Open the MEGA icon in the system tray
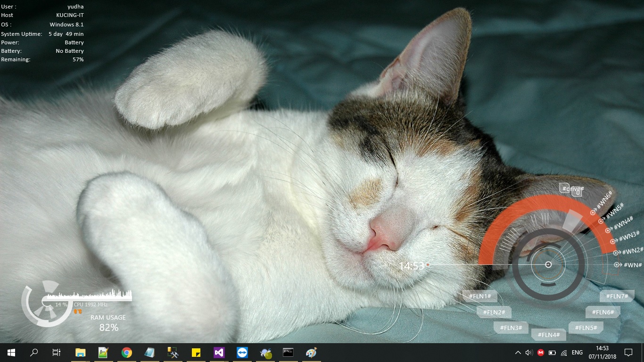 (540, 352)
